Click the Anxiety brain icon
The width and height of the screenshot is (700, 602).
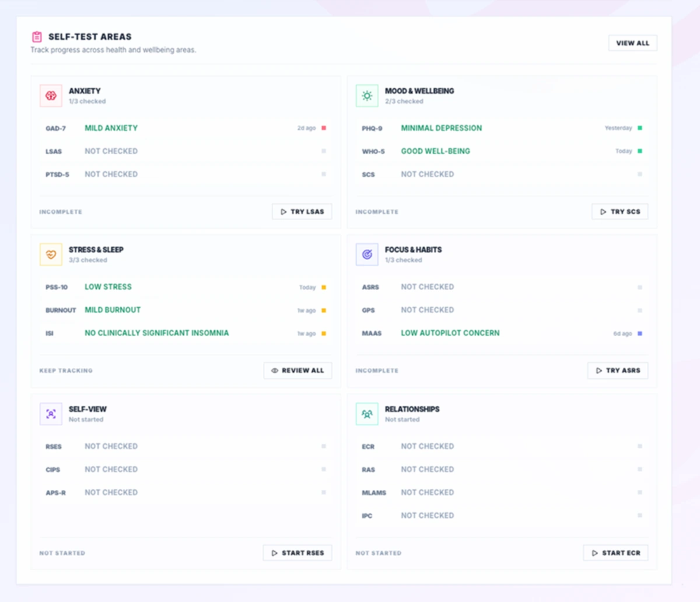[x=51, y=96]
